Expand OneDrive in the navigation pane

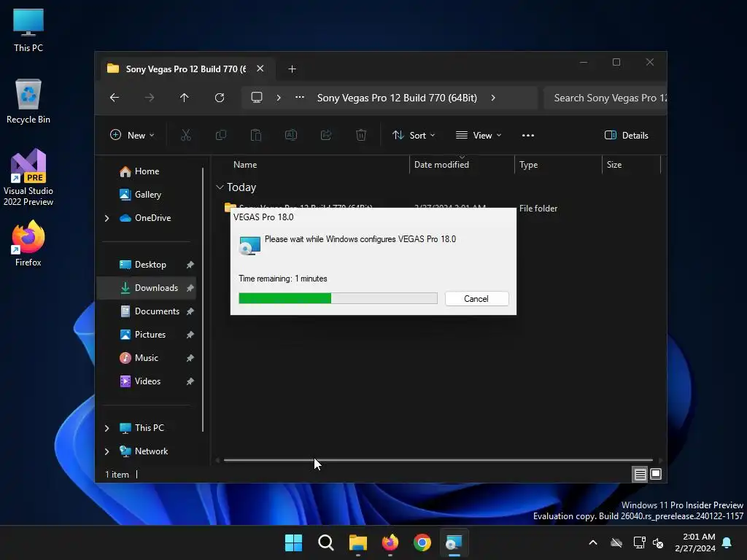pos(107,218)
